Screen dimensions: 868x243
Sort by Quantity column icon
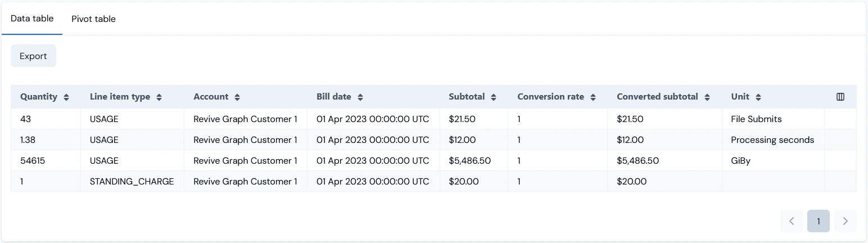(x=66, y=97)
